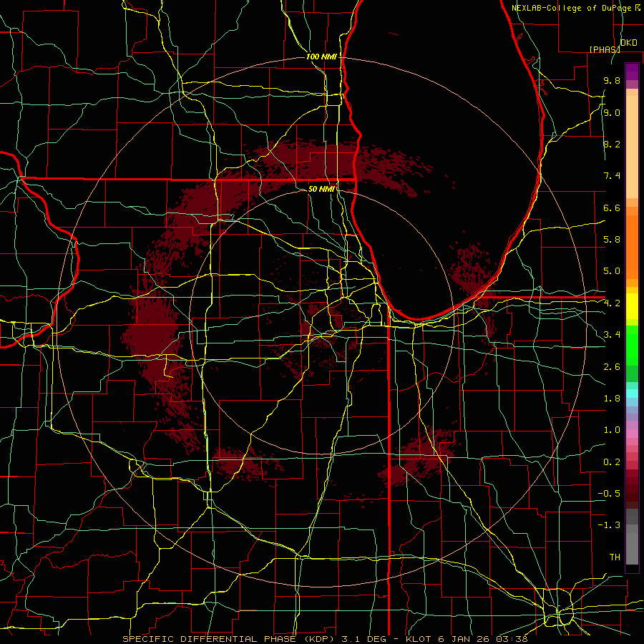
Task: Select the 4.2 value on the color scale
Action: 612,303
